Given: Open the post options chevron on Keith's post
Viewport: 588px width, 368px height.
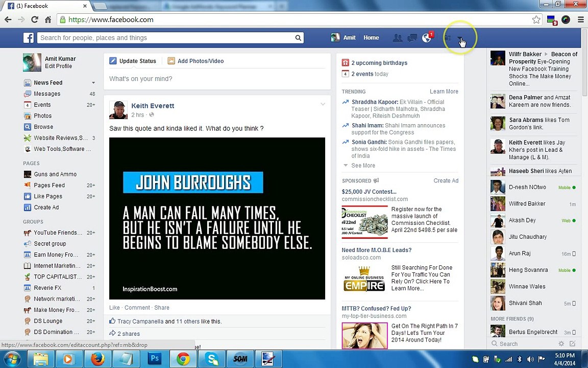Looking at the screenshot, I should tap(323, 104).
